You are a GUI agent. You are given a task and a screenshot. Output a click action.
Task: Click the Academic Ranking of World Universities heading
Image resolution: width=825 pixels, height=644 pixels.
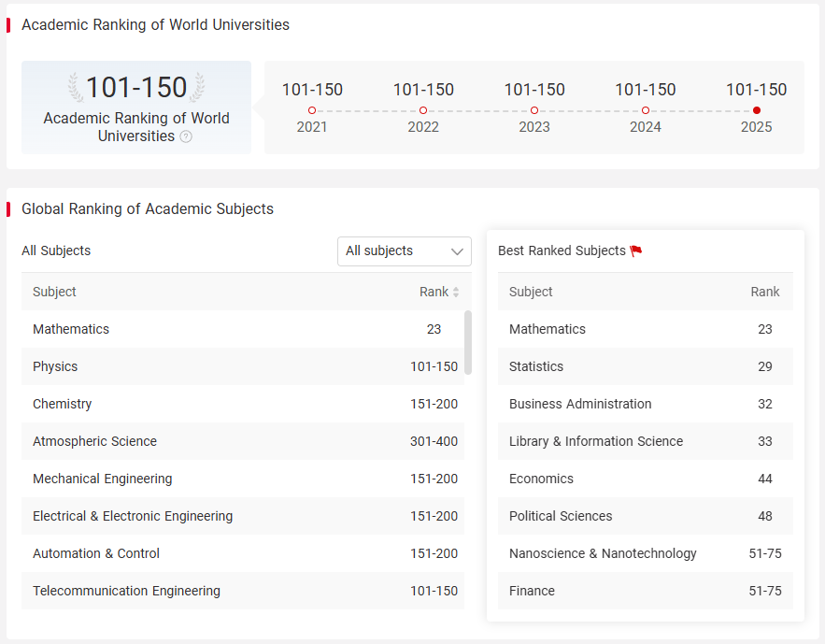tap(155, 24)
